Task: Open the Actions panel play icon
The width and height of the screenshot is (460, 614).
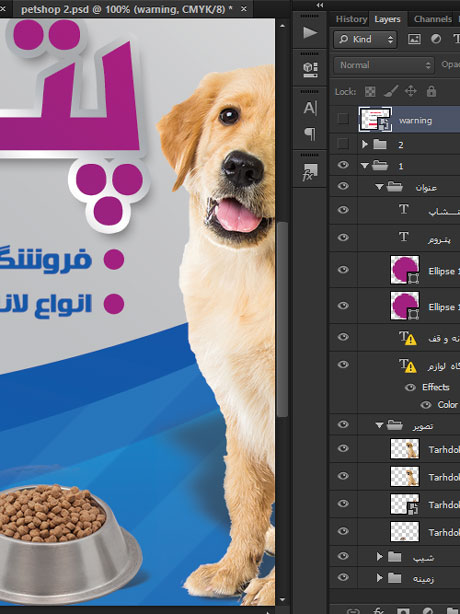Action: 310,33
